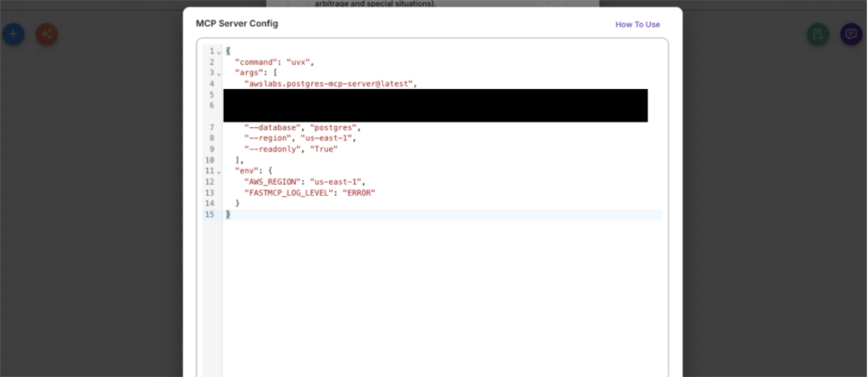This screenshot has height=377, width=868.
Task: Click the "--region" argument text
Action: [268, 138]
